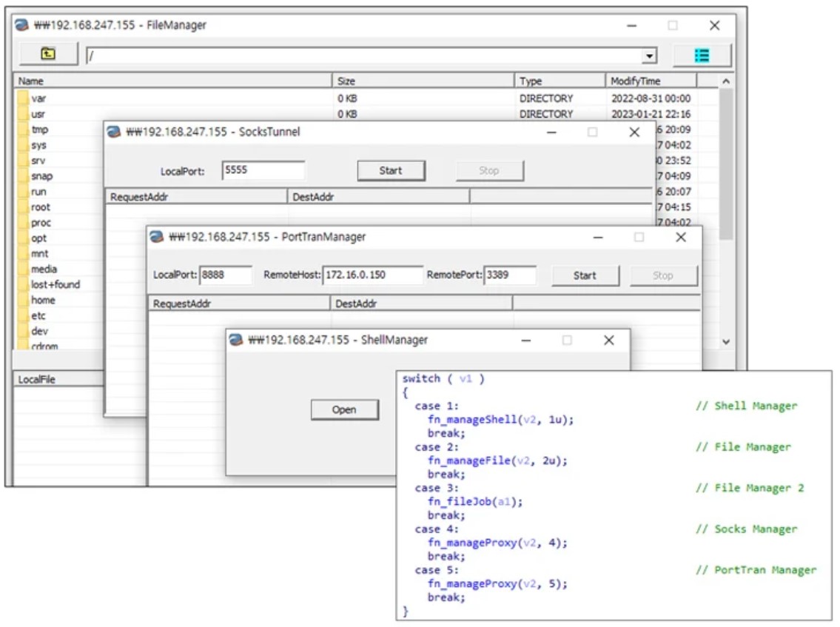Image resolution: width=840 pixels, height=627 pixels.
Task: Select the lost+found folder
Action: (x=56, y=284)
